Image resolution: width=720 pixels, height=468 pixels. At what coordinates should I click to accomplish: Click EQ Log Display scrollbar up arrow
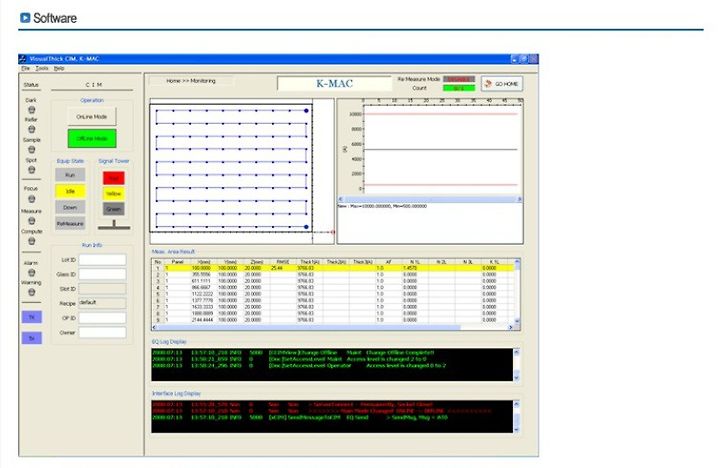[517, 352]
